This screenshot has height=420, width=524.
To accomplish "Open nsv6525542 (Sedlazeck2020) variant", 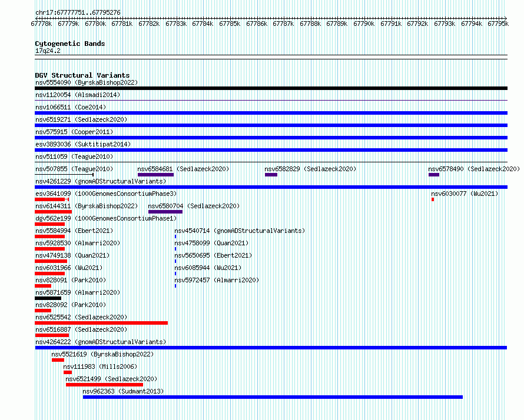I will coord(81,317).
